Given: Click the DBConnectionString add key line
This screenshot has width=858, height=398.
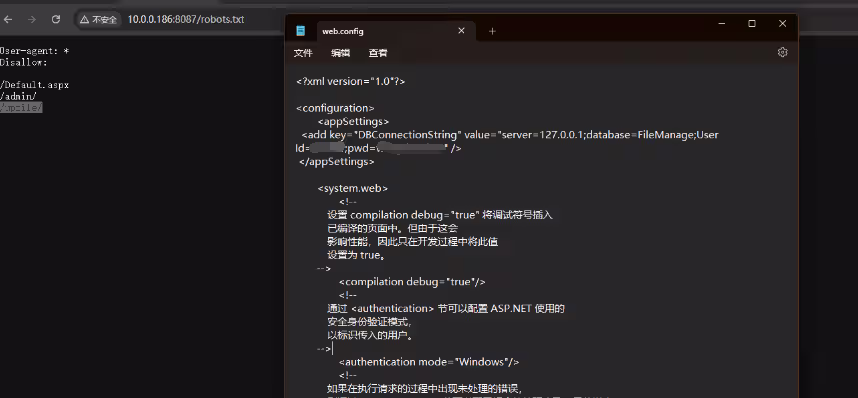Looking at the screenshot, I should coord(509,135).
